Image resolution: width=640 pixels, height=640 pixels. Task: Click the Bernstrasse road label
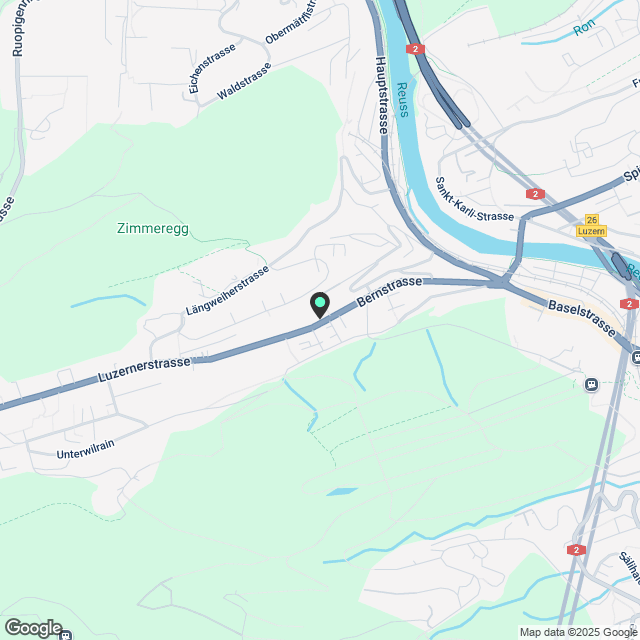389,291
